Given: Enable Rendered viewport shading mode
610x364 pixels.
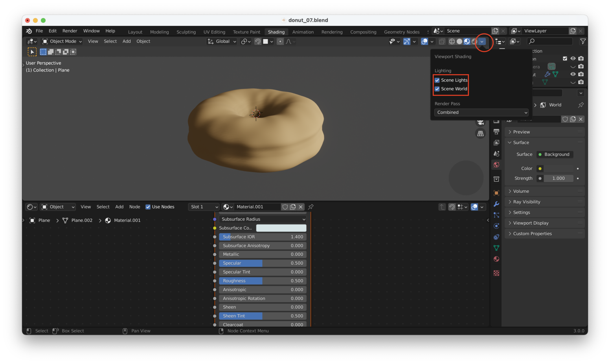Looking at the screenshot, I should tap(474, 41).
